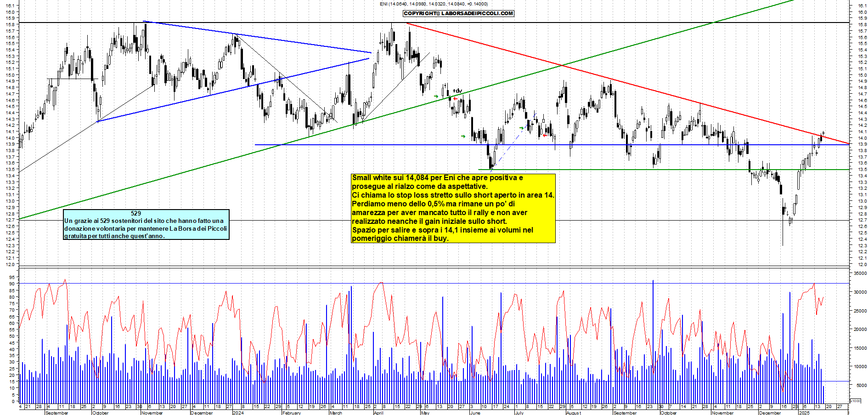This screenshot has width=868, height=415.
Task: Click the line "gratuita per tutti anche quest'anno."
Action: click(114, 236)
